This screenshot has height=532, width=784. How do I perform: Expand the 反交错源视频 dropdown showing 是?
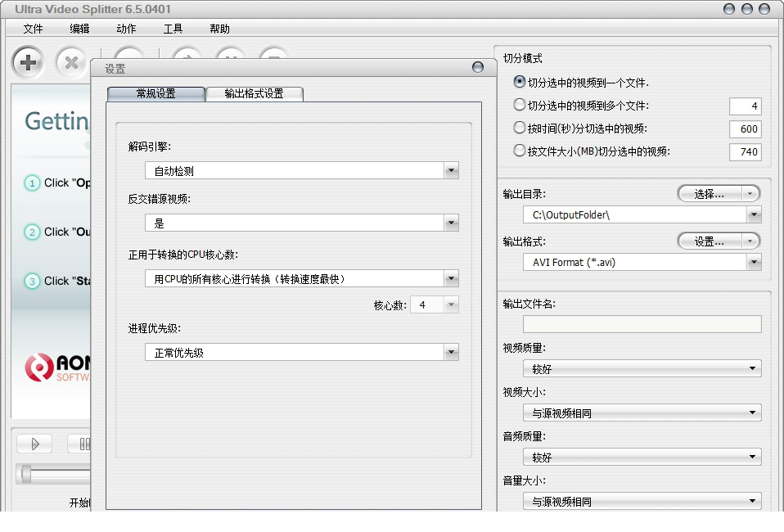point(301,223)
